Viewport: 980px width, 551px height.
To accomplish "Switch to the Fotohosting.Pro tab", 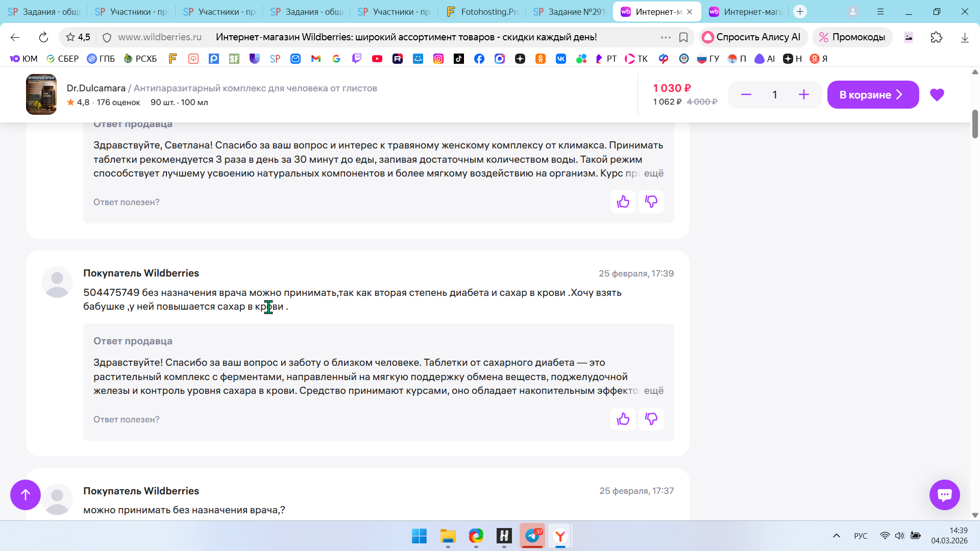I will [482, 12].
